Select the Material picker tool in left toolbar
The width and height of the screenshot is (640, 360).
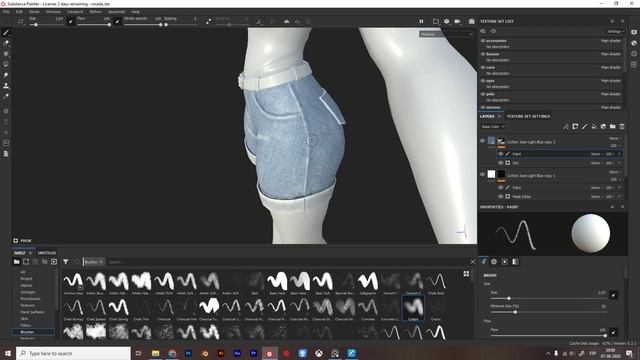[x=6, y=97]
